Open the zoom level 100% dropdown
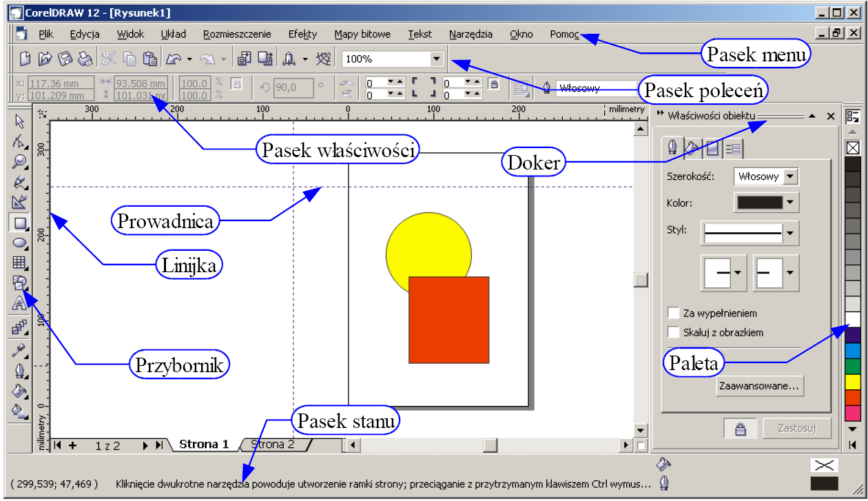868x501 pixels. pyautogui.click(x=436, y=59)
